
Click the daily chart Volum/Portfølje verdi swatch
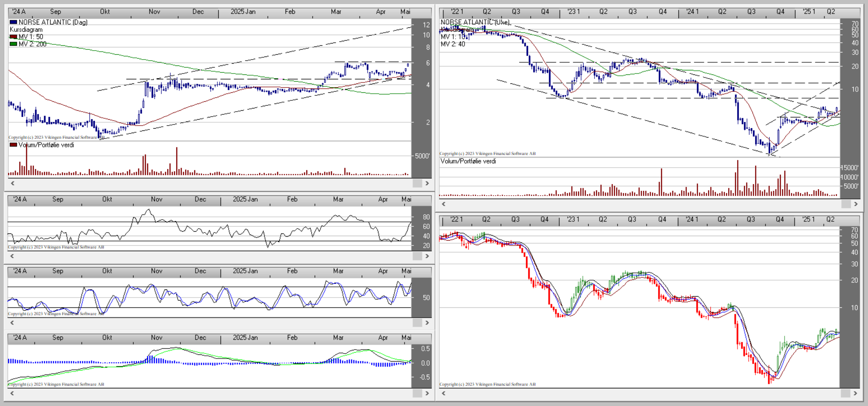pos(13,145)
